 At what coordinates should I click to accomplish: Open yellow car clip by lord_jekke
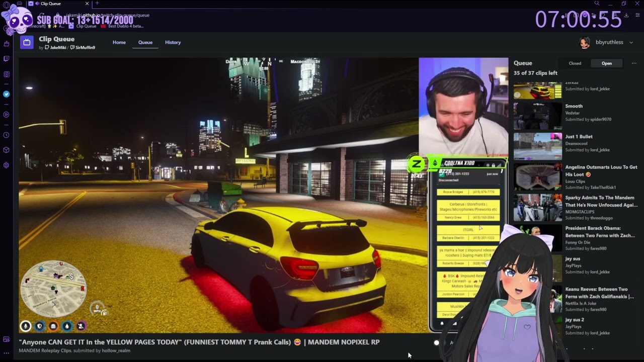[x=537, y=90]
